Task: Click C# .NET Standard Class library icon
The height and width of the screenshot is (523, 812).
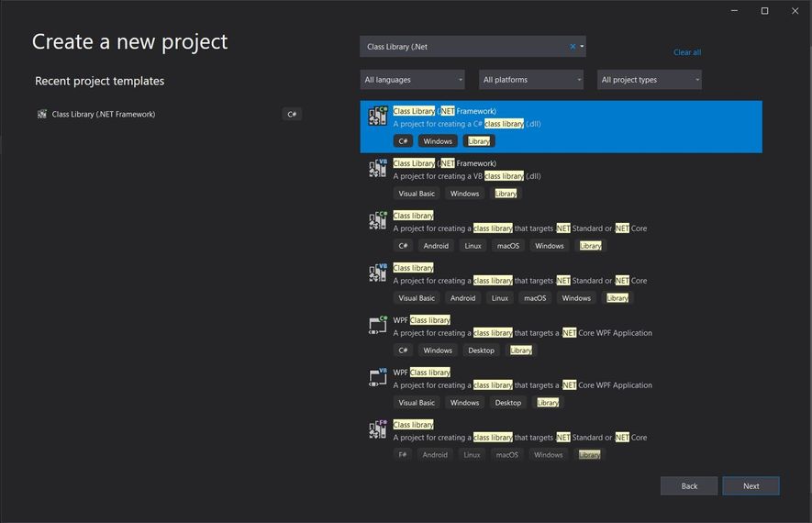Action: coord(377,220)
